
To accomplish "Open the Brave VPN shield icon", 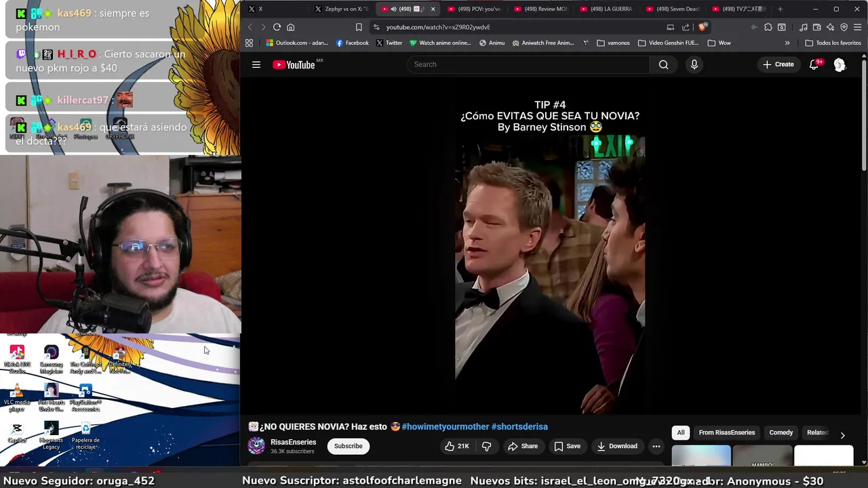I will (x=844, y=27).
